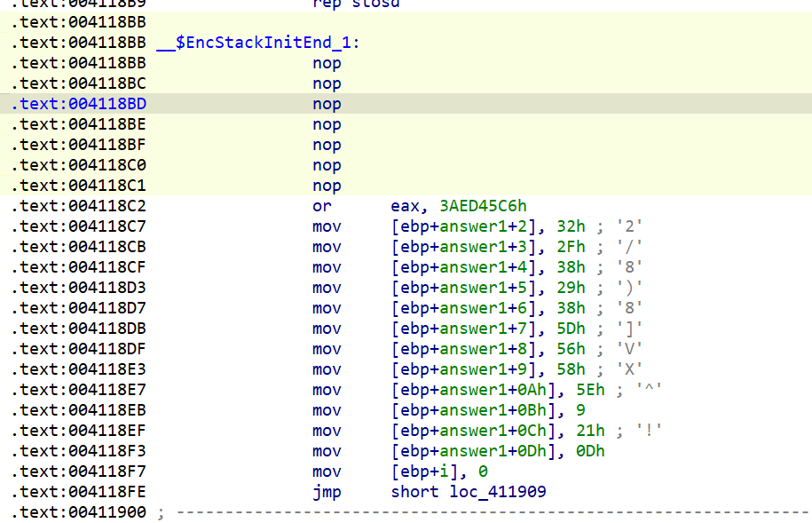The height and width of the screenshot is (523, 812).
Task: Click the nop instruction at 004118BE
Action: coord(327,124)
